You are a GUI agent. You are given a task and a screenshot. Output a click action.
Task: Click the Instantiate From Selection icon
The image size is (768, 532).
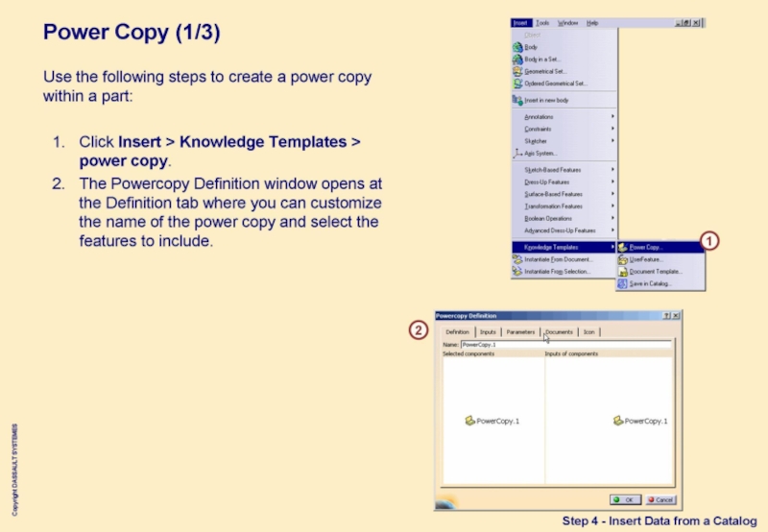(x=517, y=271)
